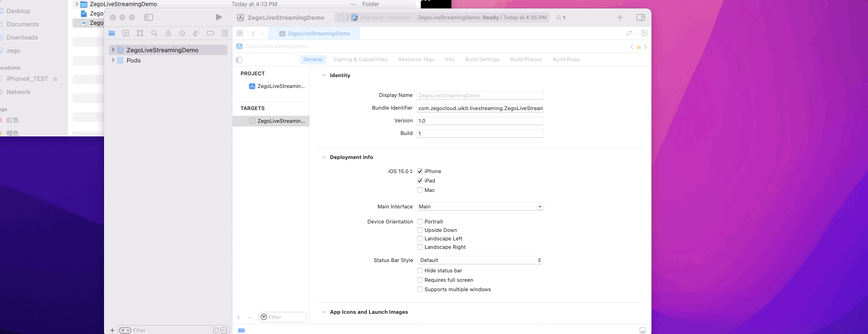Hide the project and targets list
The height and width of the screenshot is (334, 868).
coord(239,60)
